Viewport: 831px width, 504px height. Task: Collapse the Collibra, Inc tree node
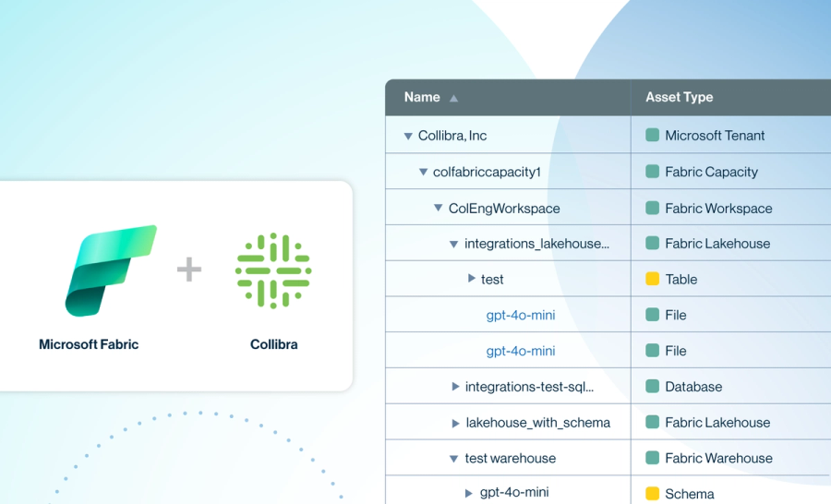pyautogui.click(x=408, y=137)
